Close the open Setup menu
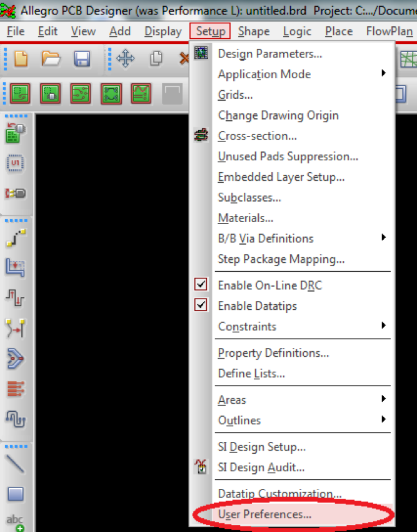The height and width of the screenshot is (532, 417). pyautogui.click(x=210, y=31)
